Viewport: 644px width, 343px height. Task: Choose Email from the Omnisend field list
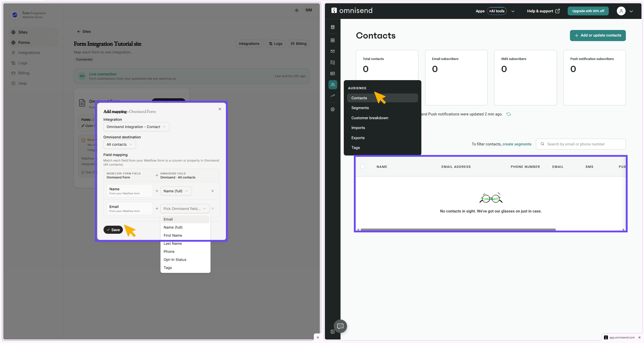(x=185, y=219)
